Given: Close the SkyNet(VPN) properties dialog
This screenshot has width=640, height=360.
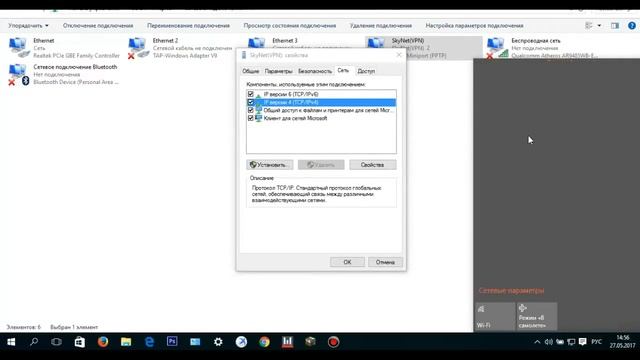Looking at the screenshot, I should [399, 55].
